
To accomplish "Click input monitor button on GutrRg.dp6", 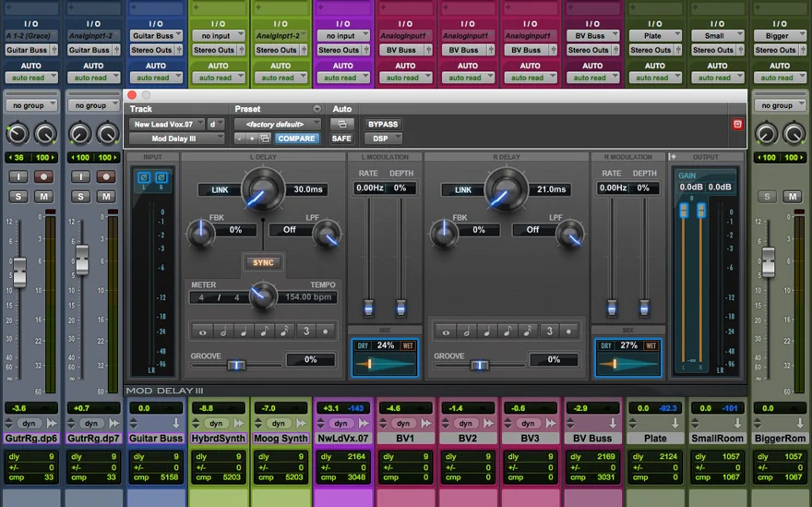I will (x=18, y=176).
